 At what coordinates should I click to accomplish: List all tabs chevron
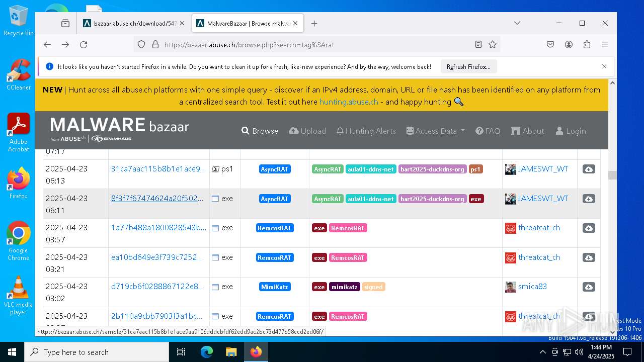[x=517, y=23]
